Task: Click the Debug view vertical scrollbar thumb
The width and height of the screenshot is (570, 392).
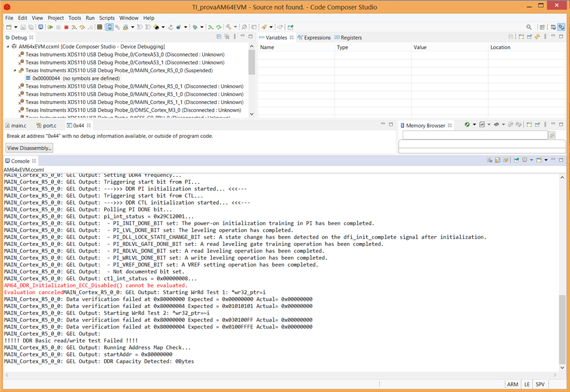Action: pyautogui.click(x=252, y=62)
